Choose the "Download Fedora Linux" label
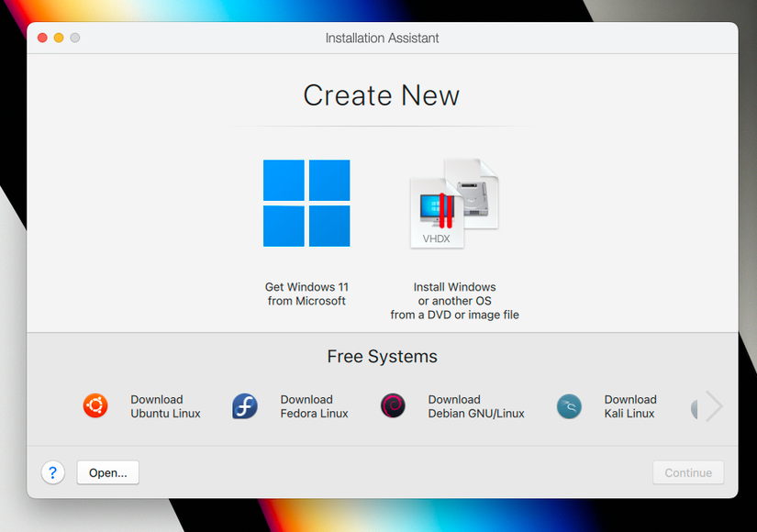This screenshot has width=757, height=532. pos(314,406)
